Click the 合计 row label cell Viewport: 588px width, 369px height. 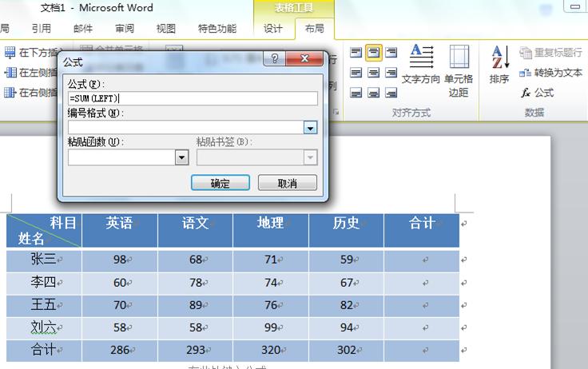[44, 351]
